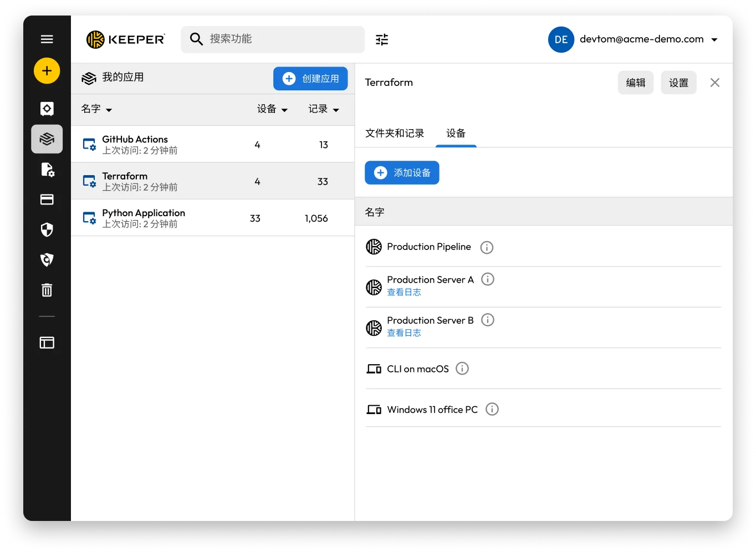Open the trash bin icon in sidebar
Screen dimensions: 756x552
pos(47,290)
